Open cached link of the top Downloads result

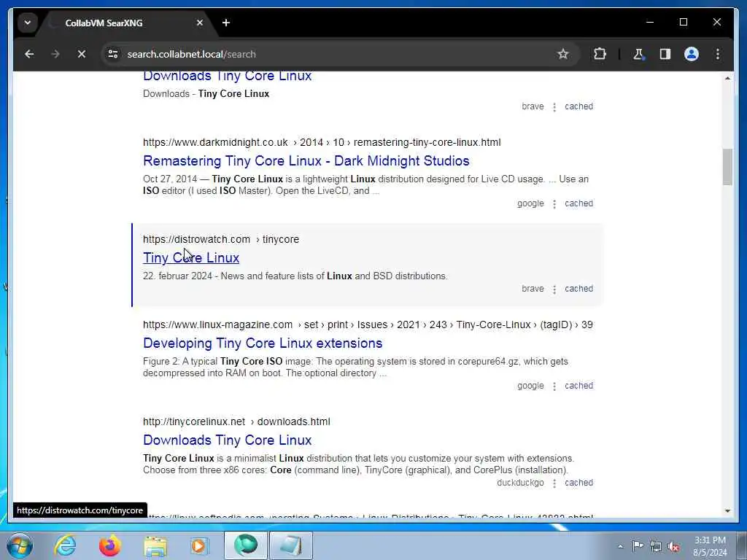click(578, 106)
